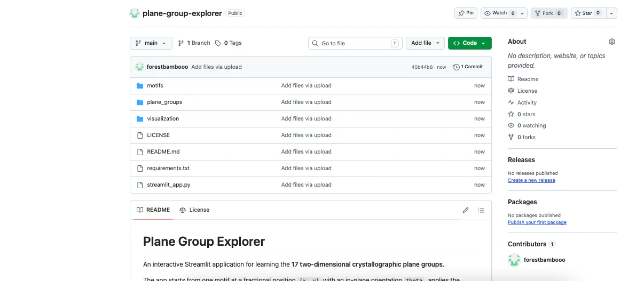The height and width of the screenshot is (281, 644).
Task: Click the README.md file icon
Action: (140, 152)
